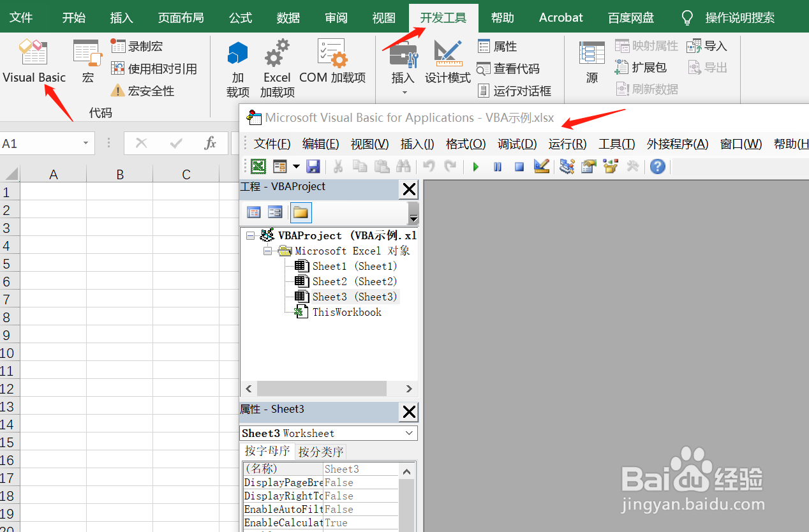809x532 pixels.
Task: Select row 5 header in Excel
Action: (x=9, y=263)
